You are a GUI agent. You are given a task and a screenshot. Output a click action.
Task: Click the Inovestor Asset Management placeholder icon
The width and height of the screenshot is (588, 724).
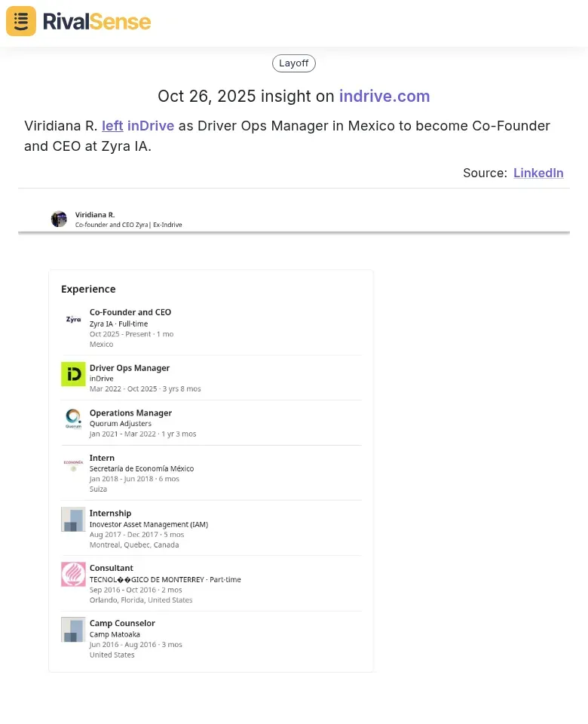coord(73,520)
